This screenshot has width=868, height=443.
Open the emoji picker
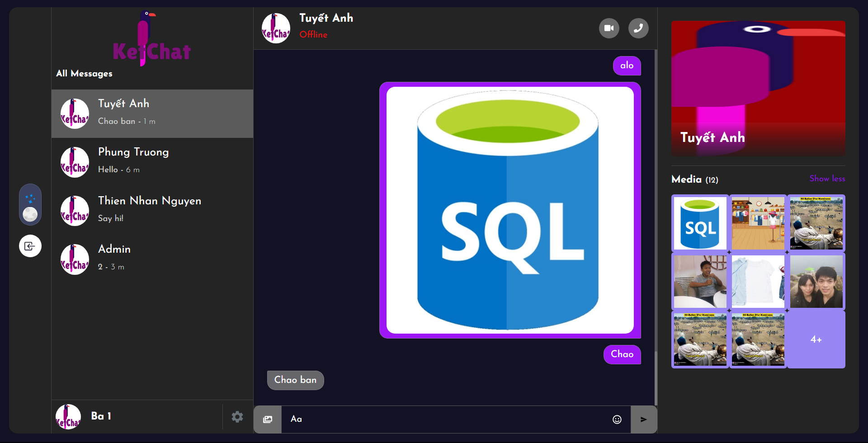(x=617, y=419)
